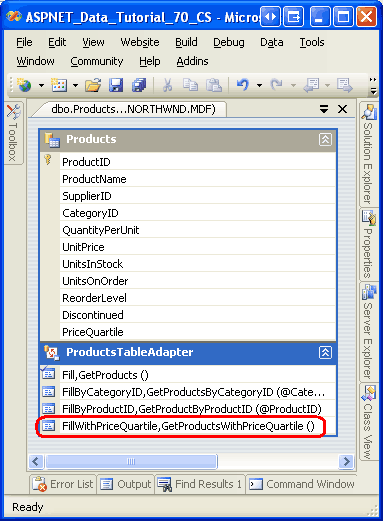
Task: Open the Build menu
Action: [x=186, y=42]
